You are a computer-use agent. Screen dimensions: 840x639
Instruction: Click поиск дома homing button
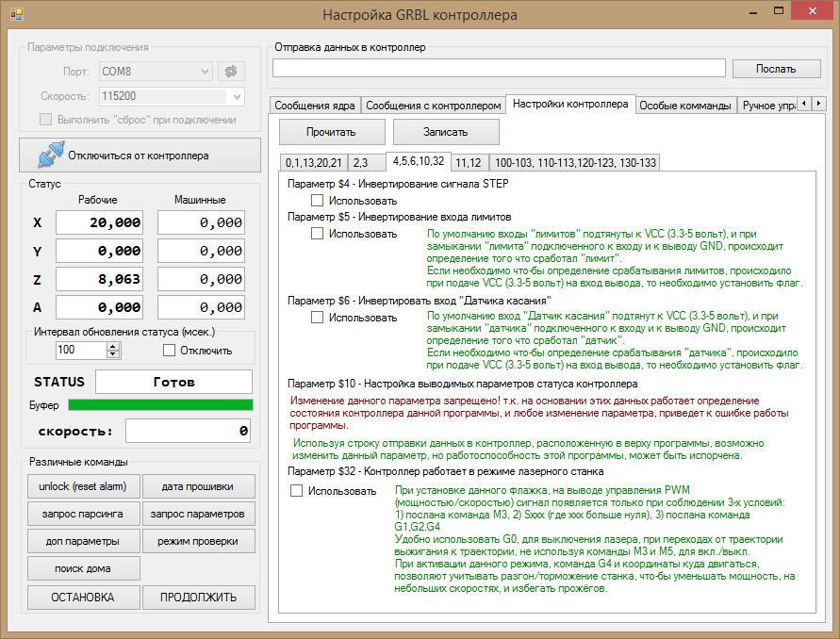pyautogui.click(x=83, y=568)
